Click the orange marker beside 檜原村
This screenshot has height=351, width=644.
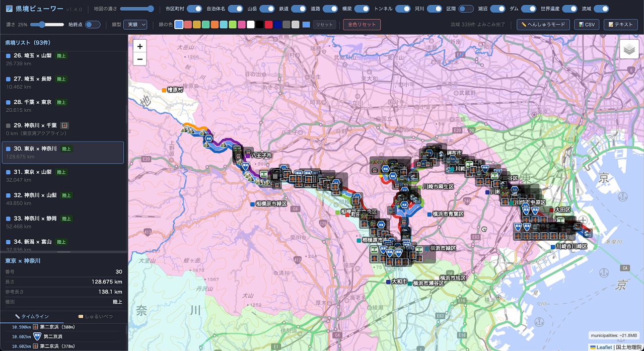tap(164, 90)
